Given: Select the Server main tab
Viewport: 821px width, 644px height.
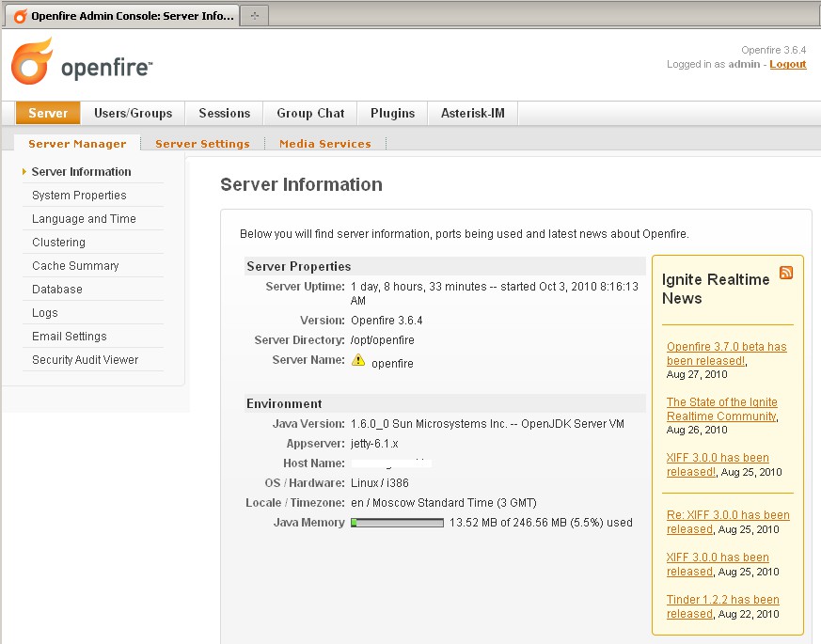Looking at the screenshot, I should click(48, 113).
